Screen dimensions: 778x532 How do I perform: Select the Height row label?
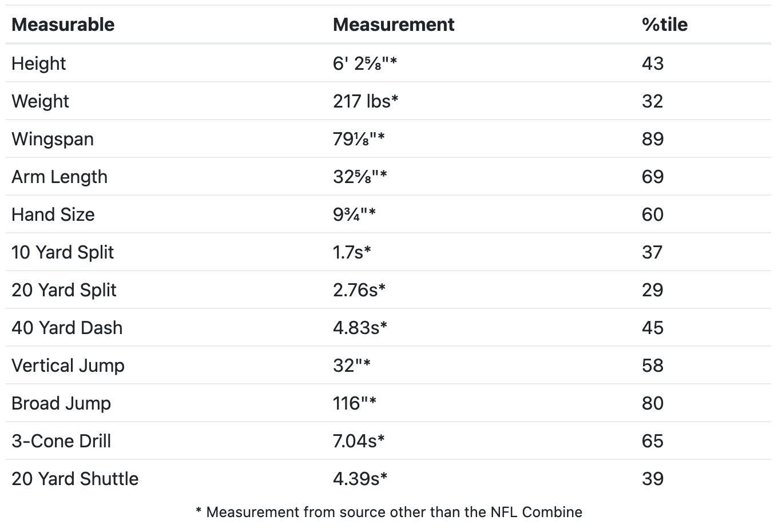[39, 63]
